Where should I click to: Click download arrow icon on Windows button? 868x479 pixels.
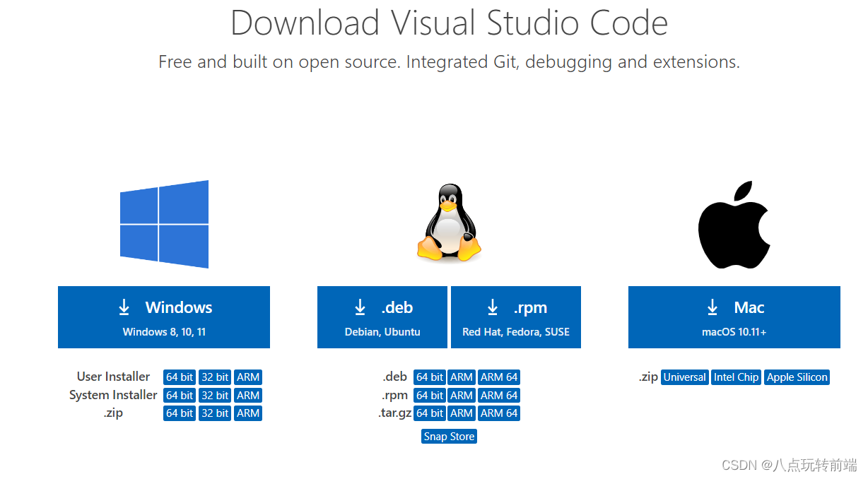124,307
